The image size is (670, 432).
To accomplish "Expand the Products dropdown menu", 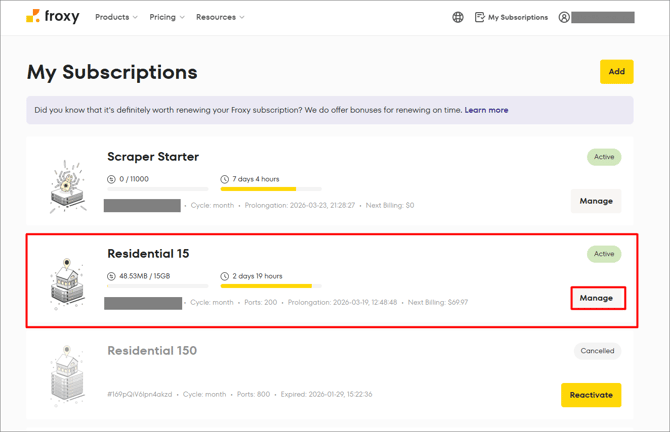I will (116, 17).
